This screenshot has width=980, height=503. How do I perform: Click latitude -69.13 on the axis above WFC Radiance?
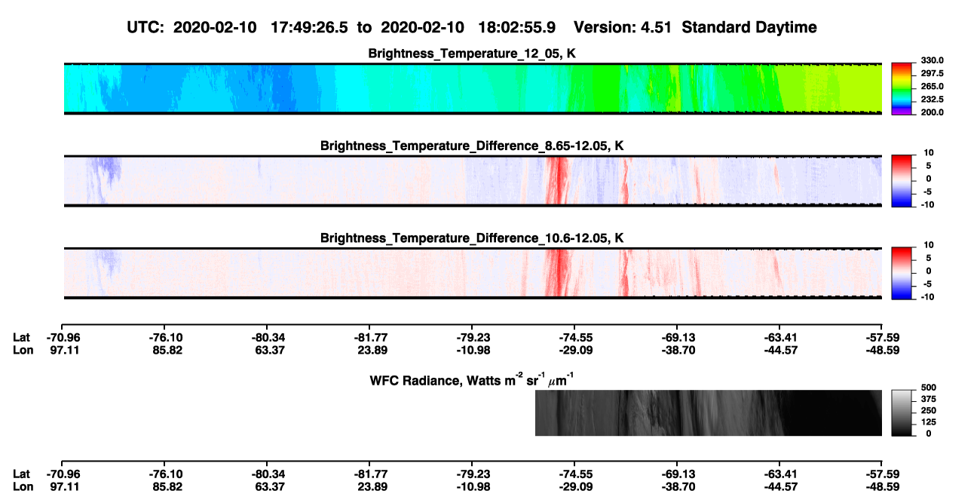coord(678,338)
